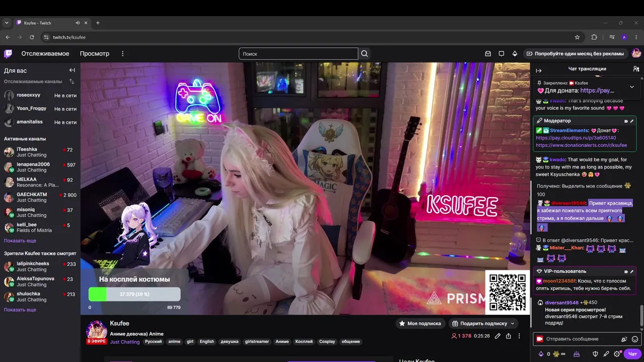
Task: Open the browser extensions puzzle icon
Action: click(594, 37)
